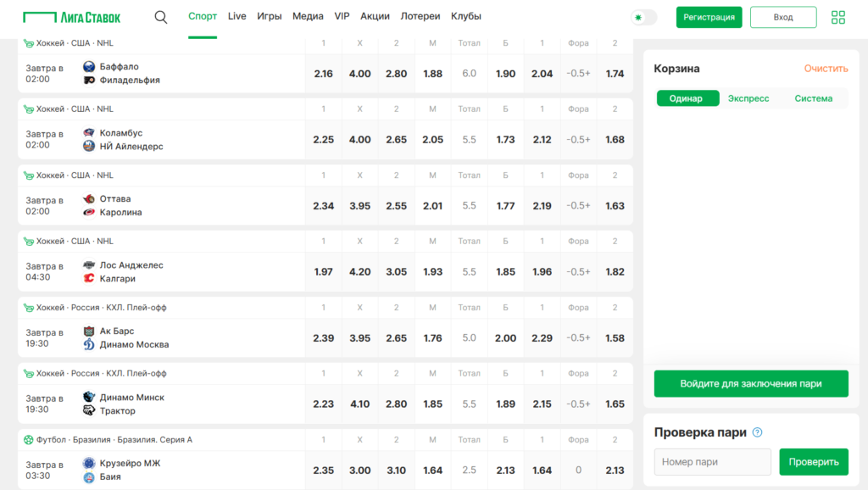The width and height of the screenshot is (868, 490).
Task: Pick odds 2.23 for Динамо Минск win
Action: [323, 404]
